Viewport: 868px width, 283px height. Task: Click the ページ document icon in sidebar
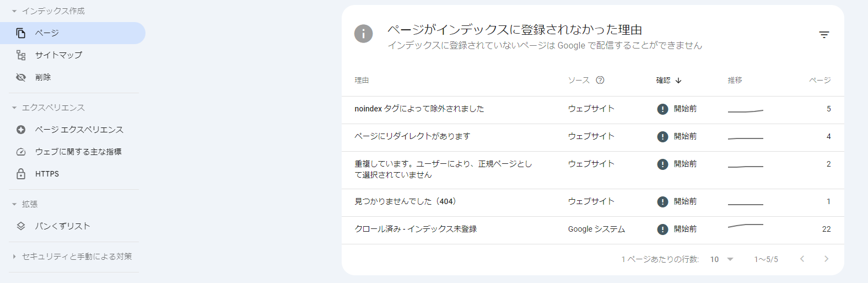pyautogui.click(x=21, y=33)
